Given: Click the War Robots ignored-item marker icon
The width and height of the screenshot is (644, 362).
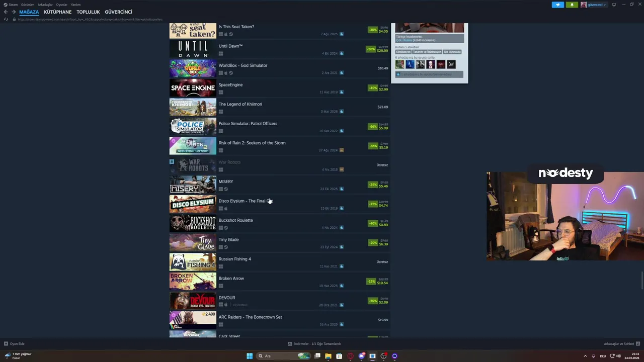Looking at the screenshot, I should coord(172,162).
